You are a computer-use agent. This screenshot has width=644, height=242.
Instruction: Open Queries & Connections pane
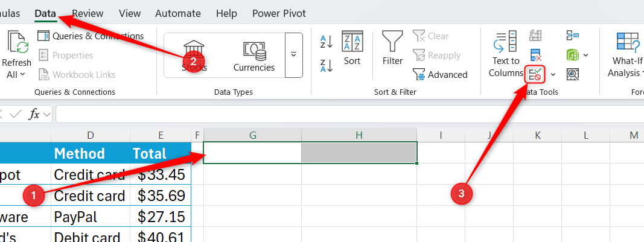(x=91, y=36)
